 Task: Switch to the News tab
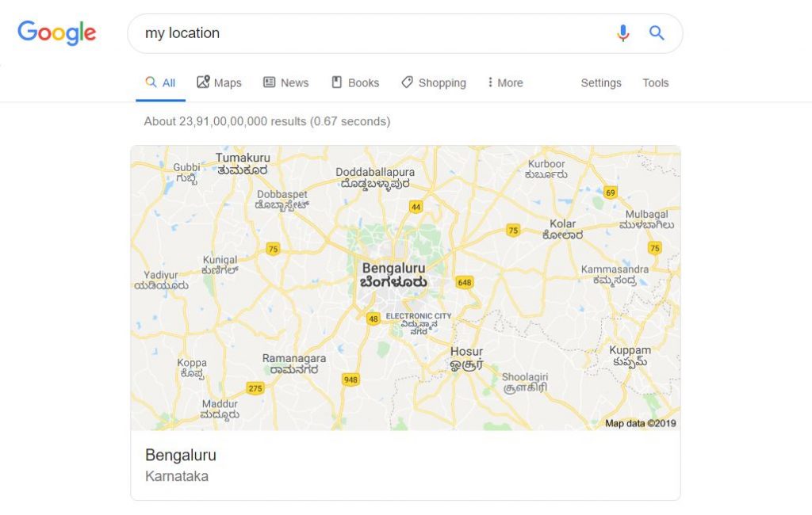pyautogui.click(x=285, y=83)
